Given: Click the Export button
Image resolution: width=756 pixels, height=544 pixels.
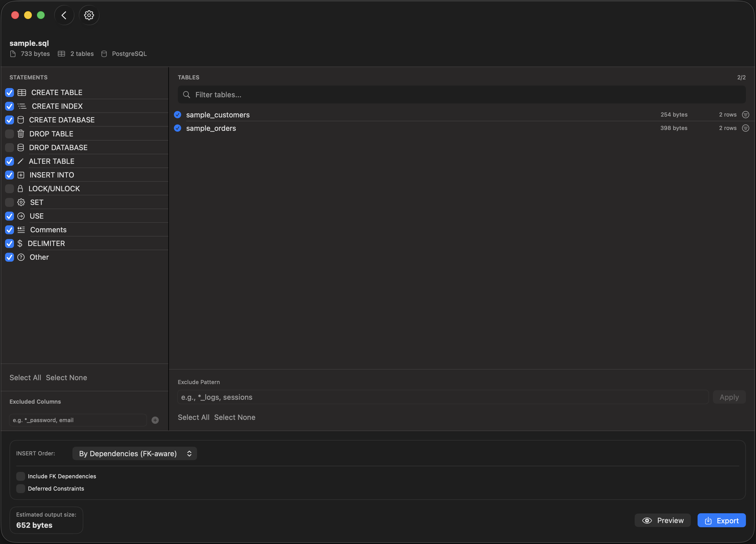Looking at the screenshot, I should pos(721,520).
